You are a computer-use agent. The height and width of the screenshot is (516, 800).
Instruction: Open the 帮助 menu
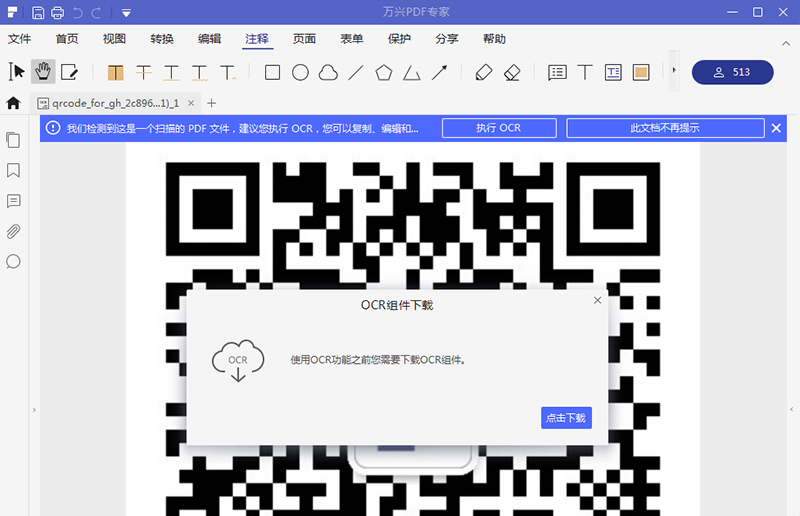point(494,39)
